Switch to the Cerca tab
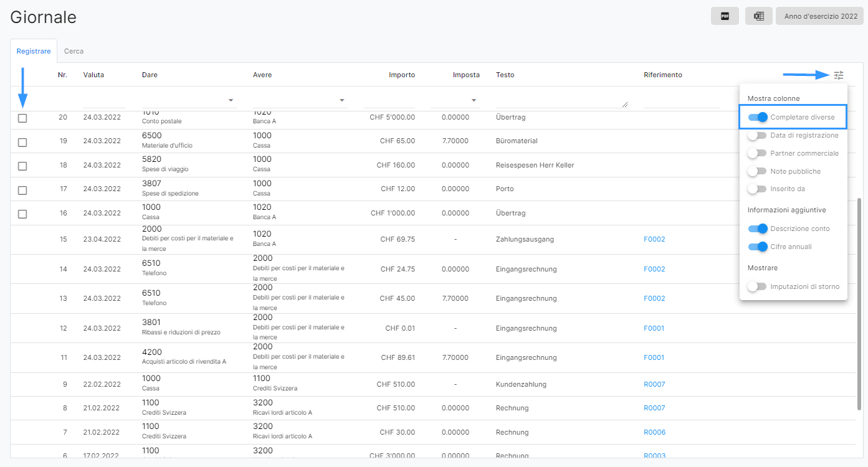 [x=74, y=51]
